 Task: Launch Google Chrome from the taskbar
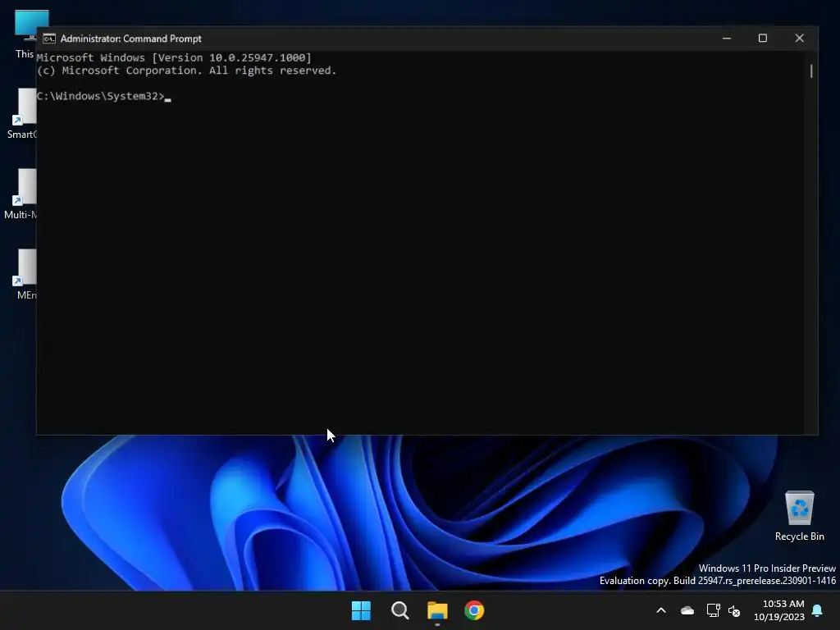[x=474, y=610]
